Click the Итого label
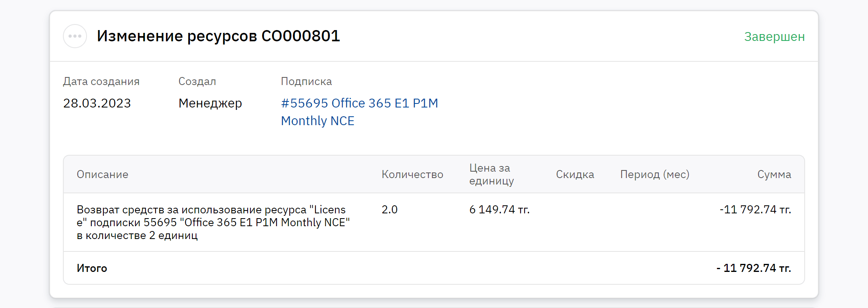This screenshot has height=308, width=868. 92,268
